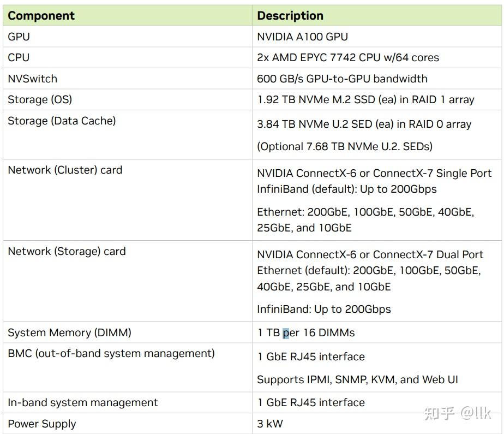The height and width of the screenshot is (434, 504).
Task: Click the Ethernet (default): 200GbE line
Action: coord(369,271)
